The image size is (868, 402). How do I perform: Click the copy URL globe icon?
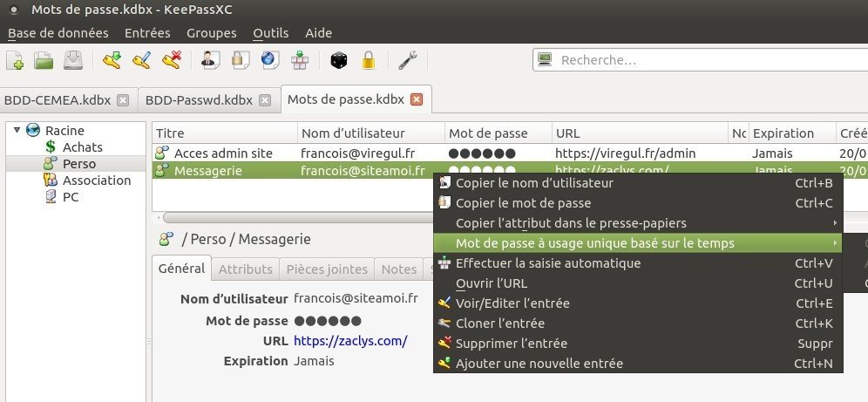tap(270, 60)
